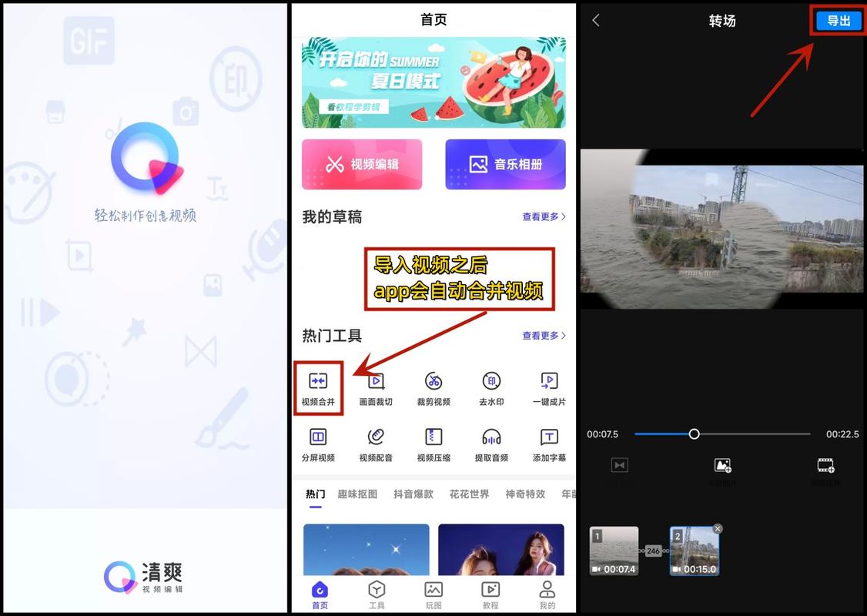Open the 工具 tab in bottom navigation
Viewport: 867px width, 616px height.
click(x=377, y=593)
